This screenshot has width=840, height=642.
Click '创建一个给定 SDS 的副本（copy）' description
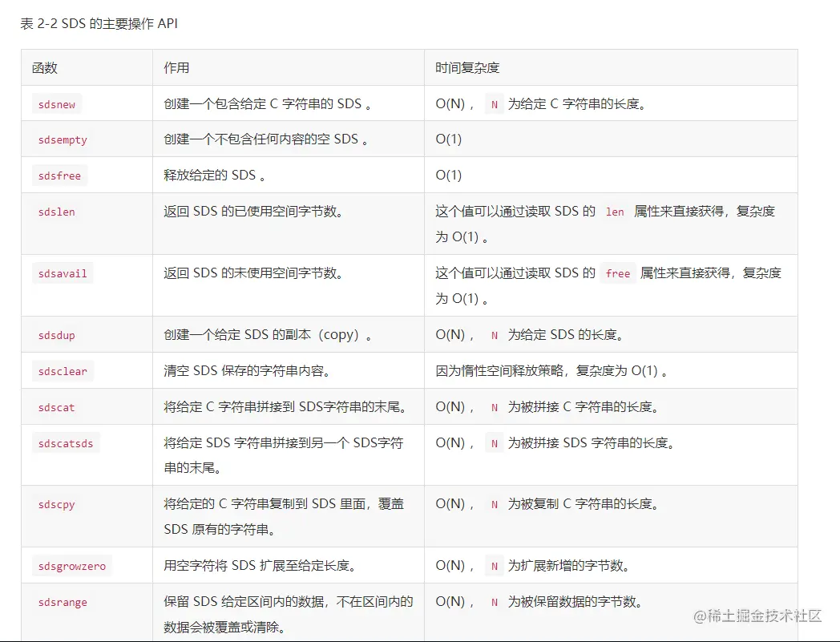[x=268, y=335]
